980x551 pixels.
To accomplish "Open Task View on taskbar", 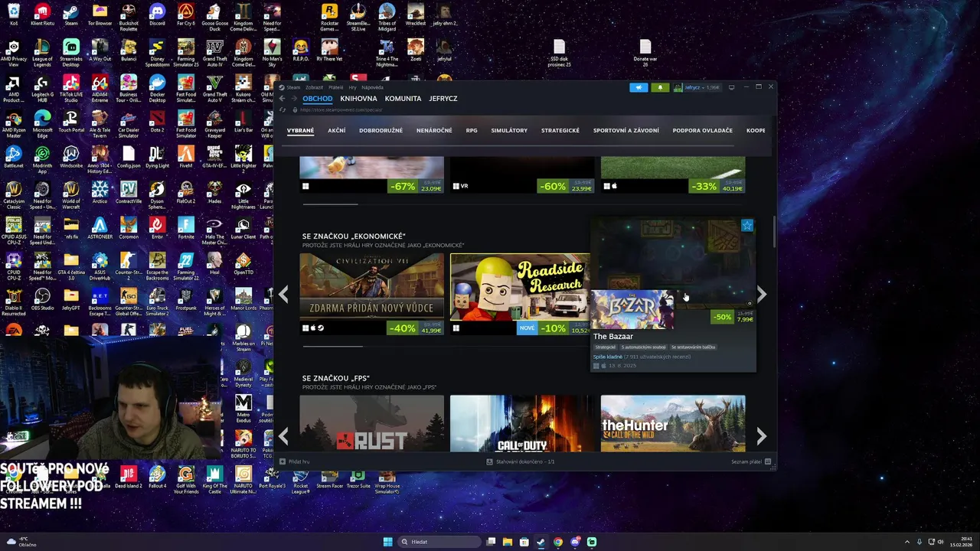I will [x=491, y=542].
